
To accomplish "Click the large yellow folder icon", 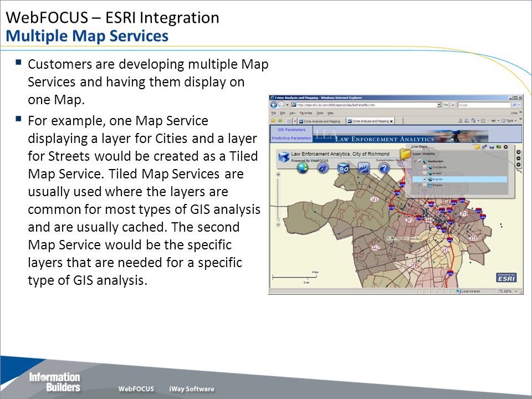I will [406, 154].
